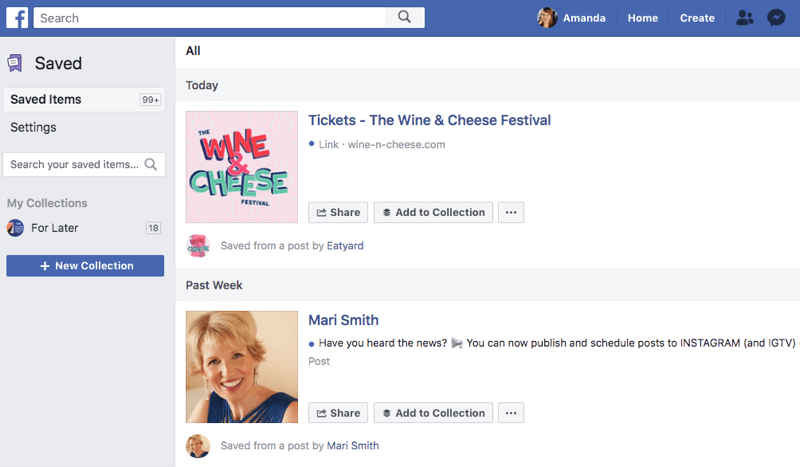Open more options for Wine & Cheese item

coord(511,212)
